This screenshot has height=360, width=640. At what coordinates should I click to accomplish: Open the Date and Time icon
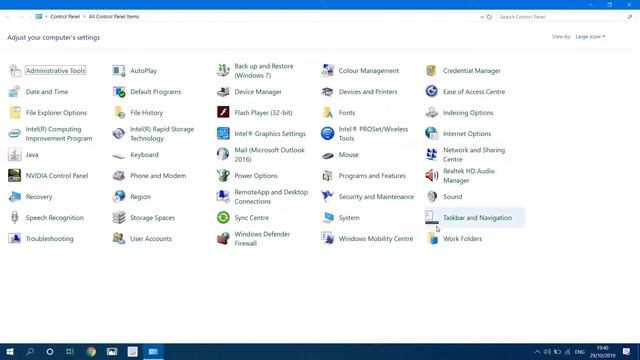(15, 91)
